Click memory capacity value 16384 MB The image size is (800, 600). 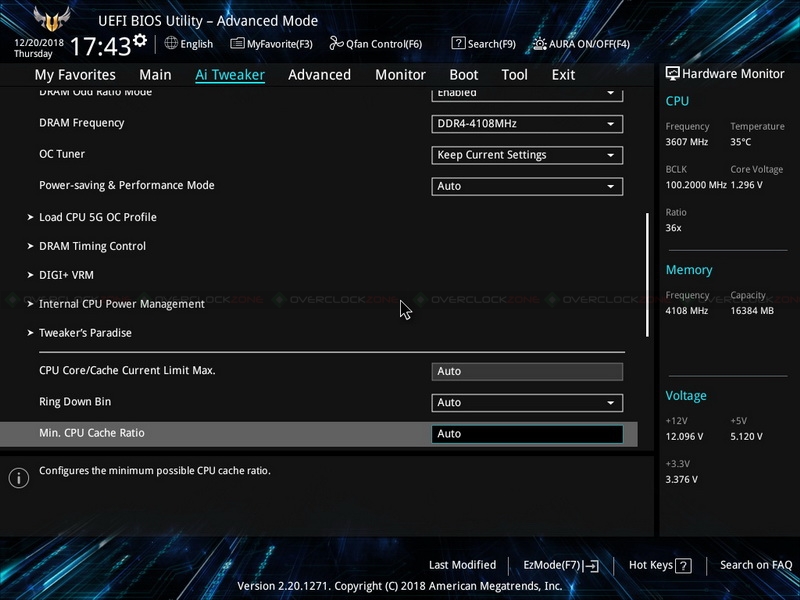coord(752,310)
